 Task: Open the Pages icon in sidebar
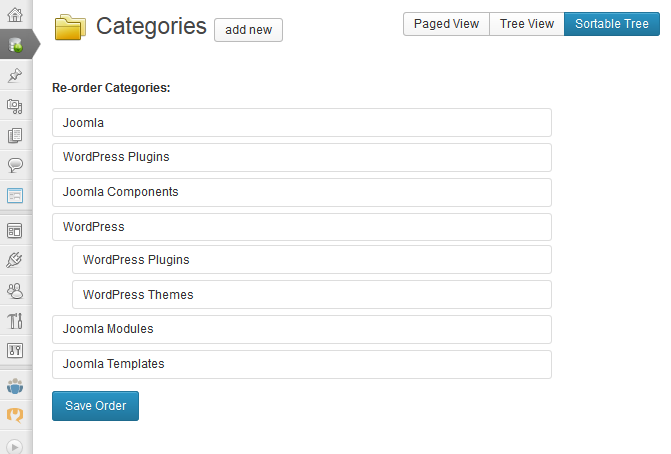[x=15, y=136]
